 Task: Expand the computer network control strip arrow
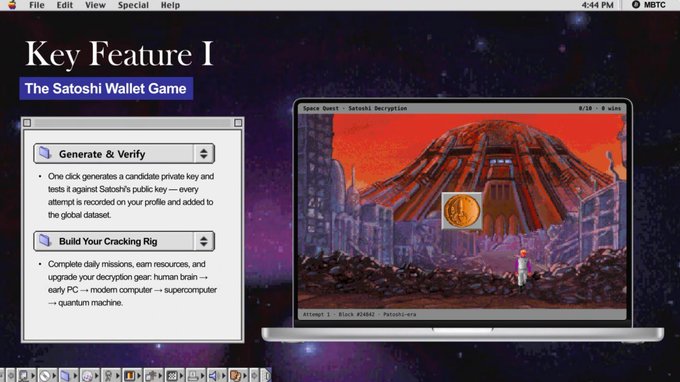pyautogui.click(x=33, y=375)
